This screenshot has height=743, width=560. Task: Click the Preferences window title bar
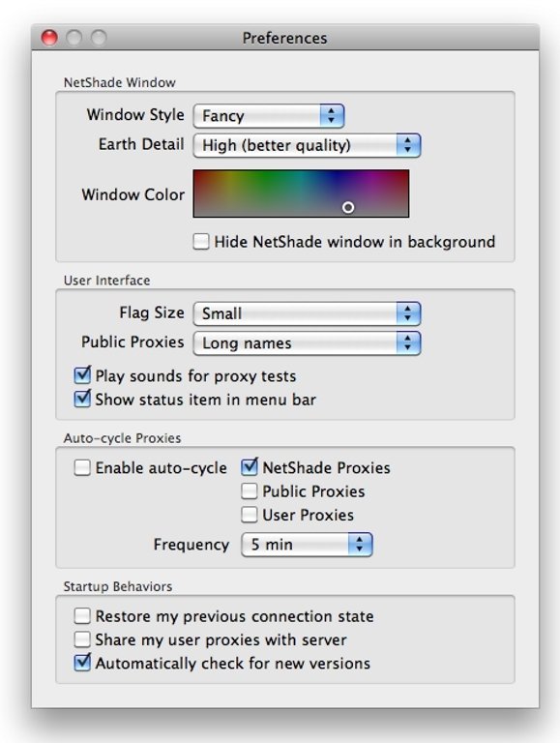285,38
